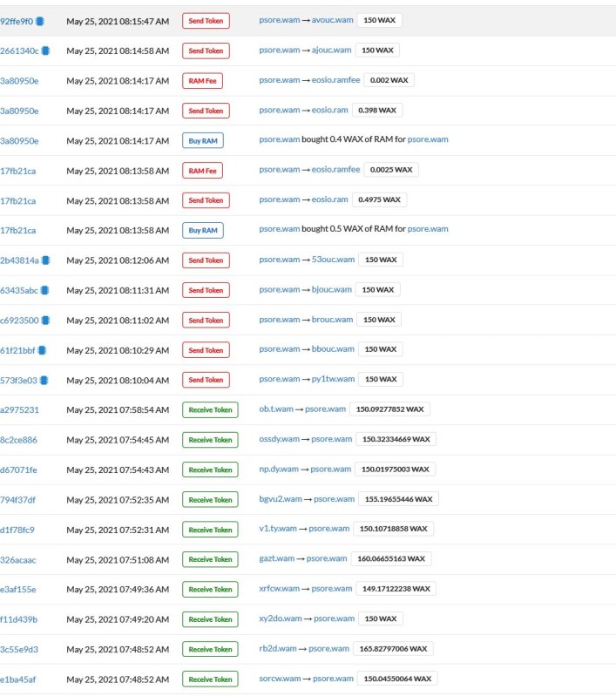Open transaction d67071fe
This screenshot has width=616, height=696.
18,470
